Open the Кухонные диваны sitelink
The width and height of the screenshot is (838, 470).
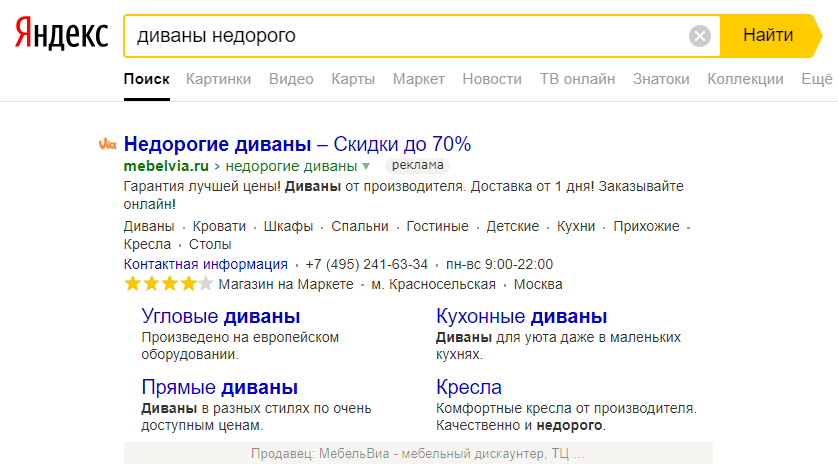[x=522, y=317]
